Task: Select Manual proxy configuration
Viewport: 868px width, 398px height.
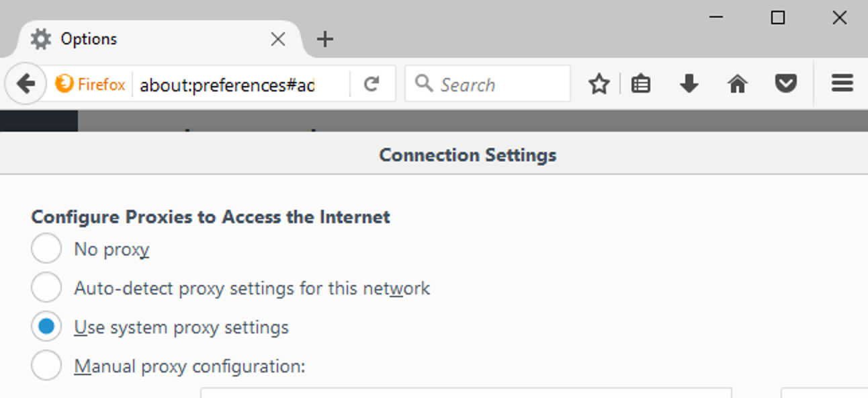Action: point(46,366)
